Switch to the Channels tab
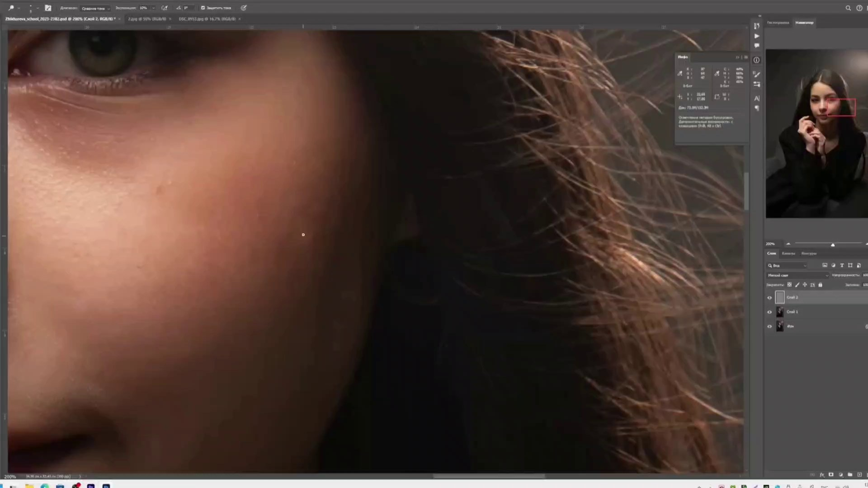 point(788,253)
